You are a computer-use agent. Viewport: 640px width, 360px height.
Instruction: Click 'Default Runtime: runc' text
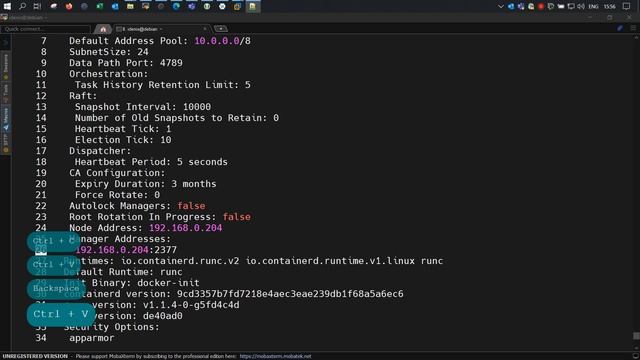(x=123, y=272)
